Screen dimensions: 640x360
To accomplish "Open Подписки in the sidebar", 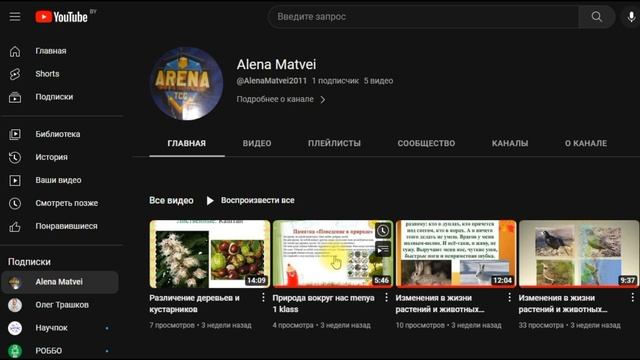I will (61, 97).
